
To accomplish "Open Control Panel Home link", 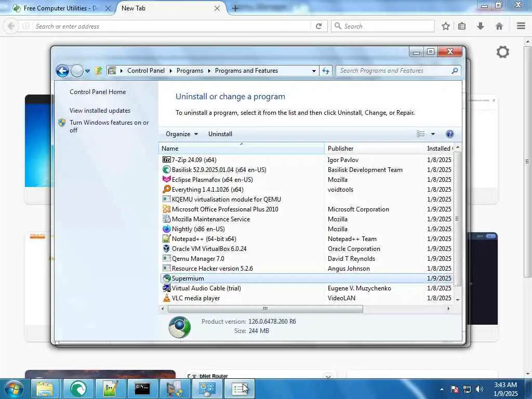I will point(98,91).
